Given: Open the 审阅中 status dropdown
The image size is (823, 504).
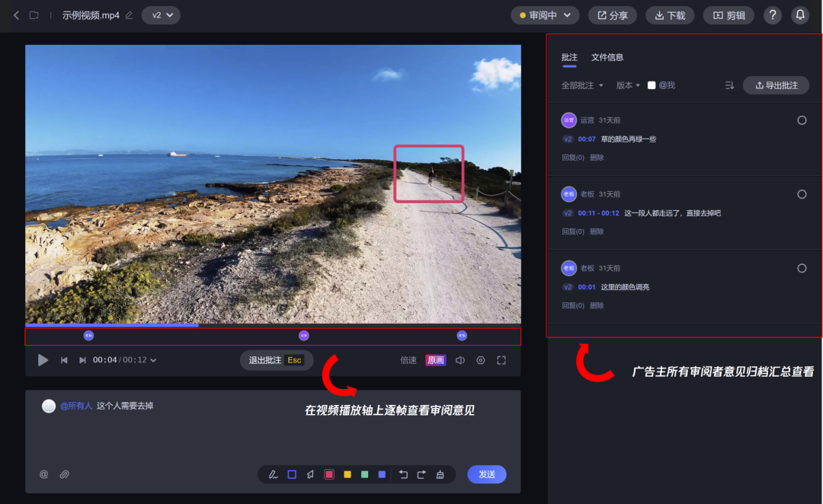Looking at the screenshot, I should click(545, 15).
